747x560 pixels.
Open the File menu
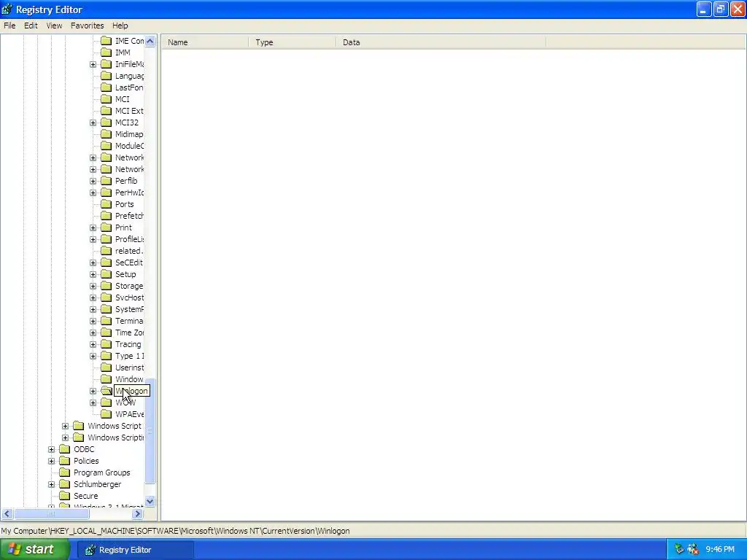(x=9, y=26)
